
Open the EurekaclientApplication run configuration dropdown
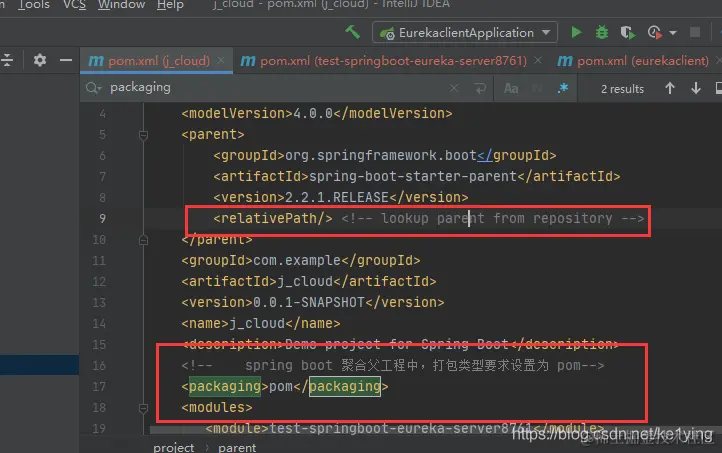tap(465, 33)
